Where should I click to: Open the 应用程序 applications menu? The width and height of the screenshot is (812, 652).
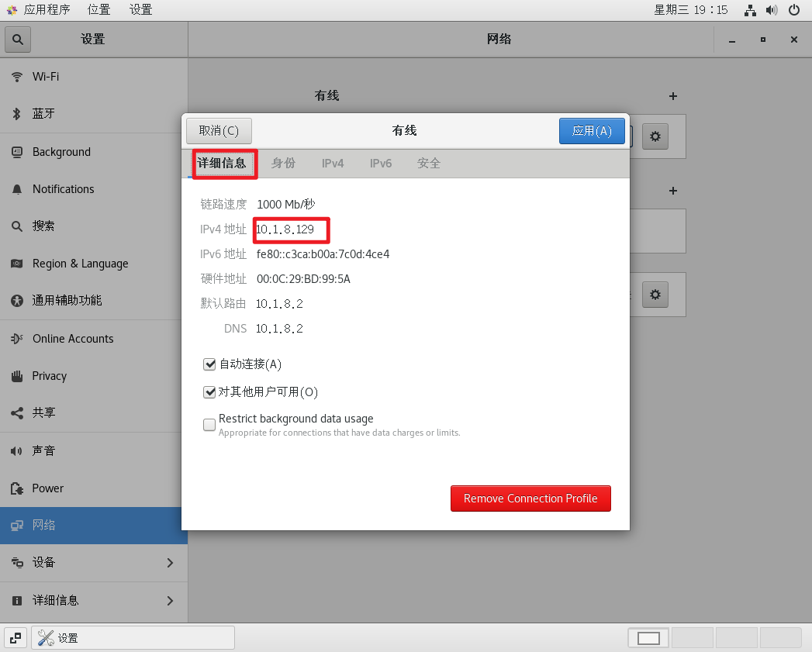[x=46, y=10]
